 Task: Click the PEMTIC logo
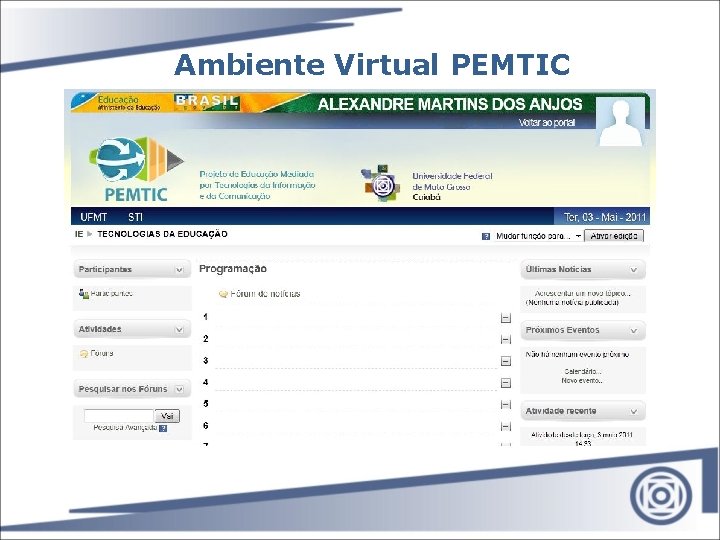136,169
